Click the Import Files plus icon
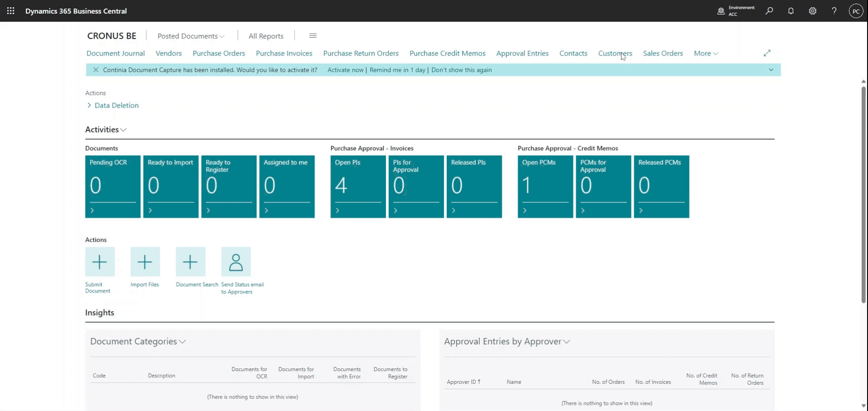This screenshot has height=411, width=868. coord(145,262)
